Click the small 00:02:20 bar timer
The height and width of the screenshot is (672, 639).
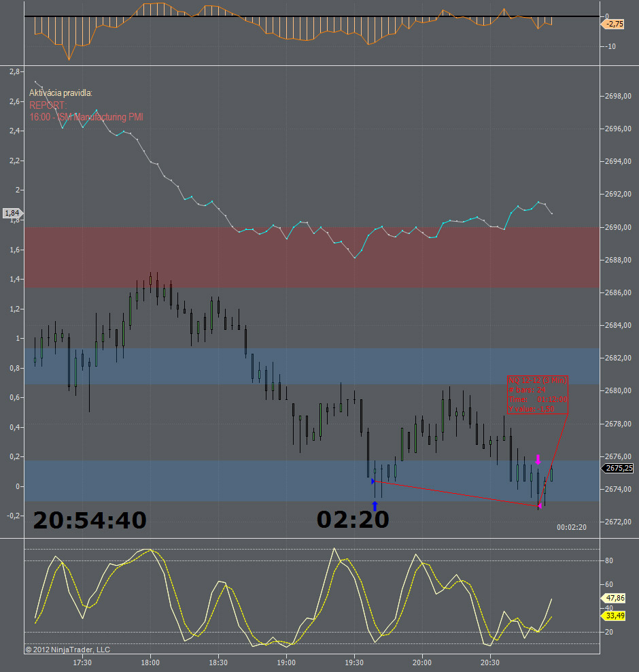571,527
